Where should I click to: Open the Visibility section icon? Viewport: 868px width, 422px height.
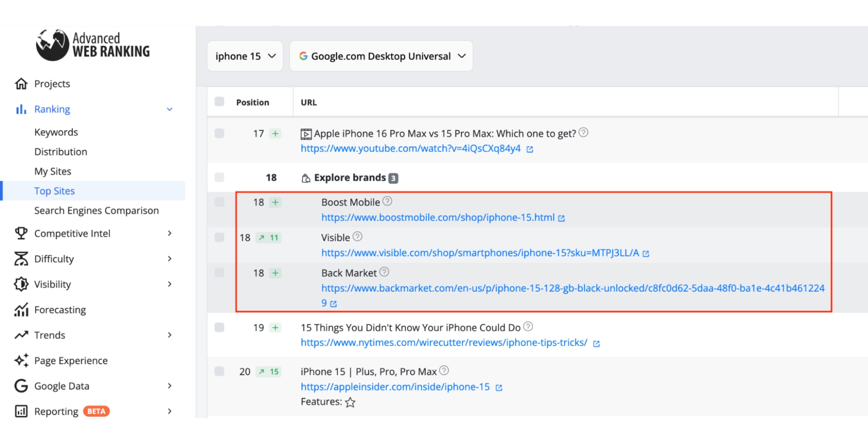21,284
